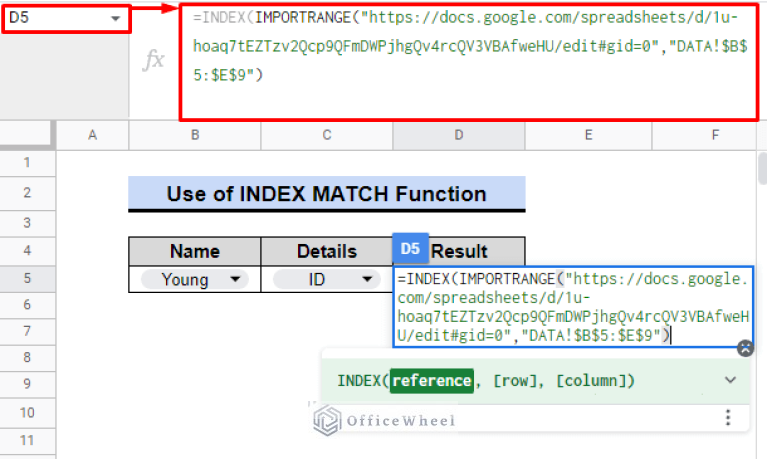Select row 3 header
767x459 pixels.
tap(27, 224)
